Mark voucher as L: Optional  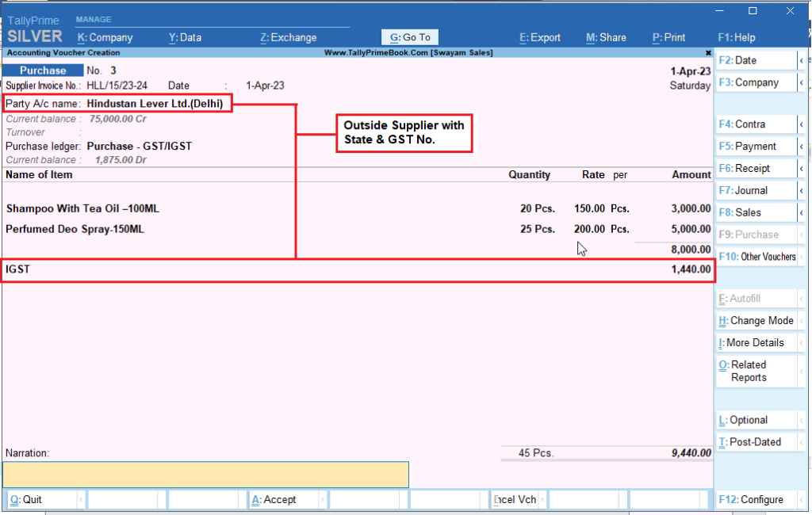[x=756, y=420]
